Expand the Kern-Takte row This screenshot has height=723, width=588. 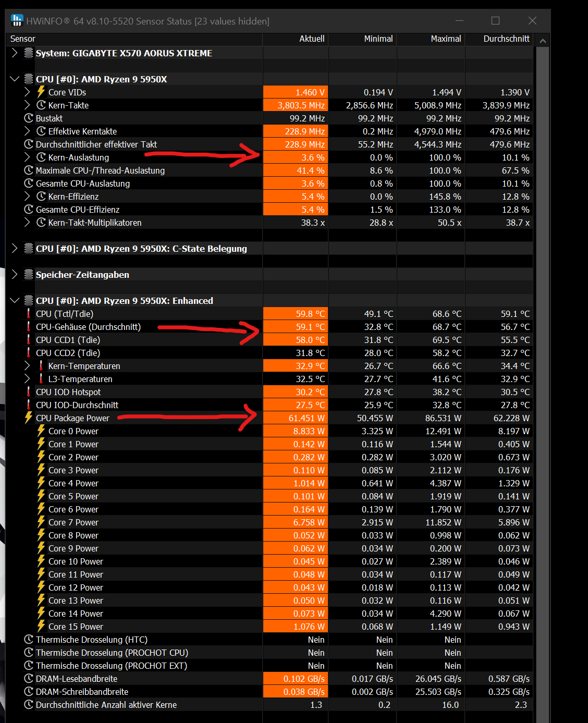[x=27, y=105]
